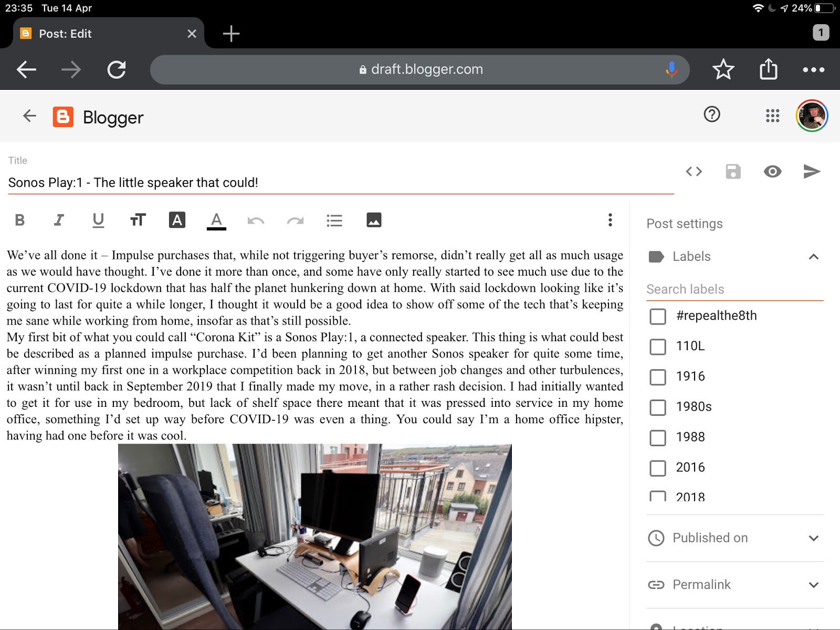840x630 pixels.
Task: Click the Published on clock icon
Action: pyautogui.click(x=656, y=538)
